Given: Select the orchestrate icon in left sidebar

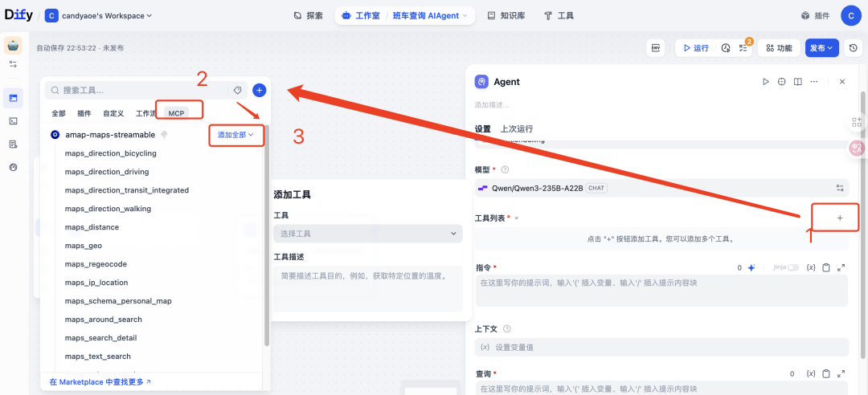Looking at the screenshot, I should tap(14, 98).
